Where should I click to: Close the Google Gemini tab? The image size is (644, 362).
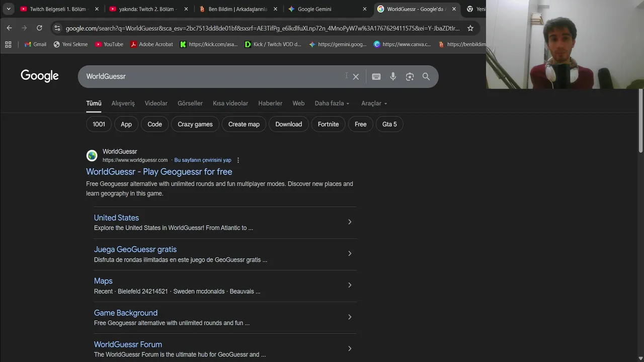[365, 9]
